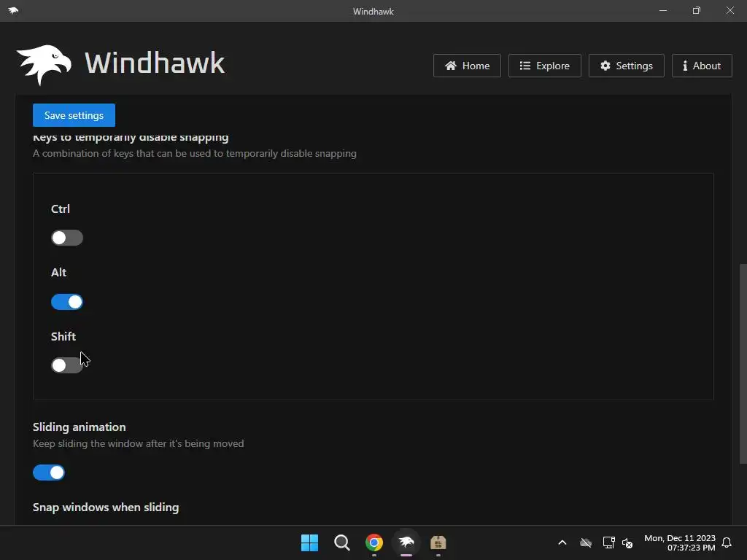Image resolution: width=747 pixels, height=560 pixels.
Task: Click the OneDrive cloud tray icon
Action: (x=586, y=542)
